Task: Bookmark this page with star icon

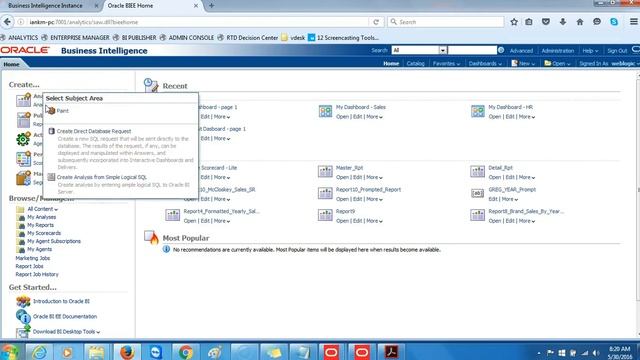Action: 514,22
